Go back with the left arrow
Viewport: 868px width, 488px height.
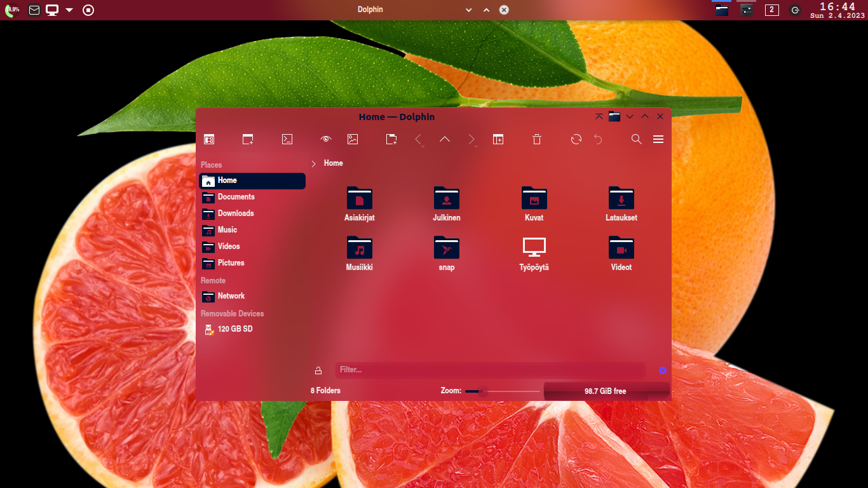(x=419, y=139)
